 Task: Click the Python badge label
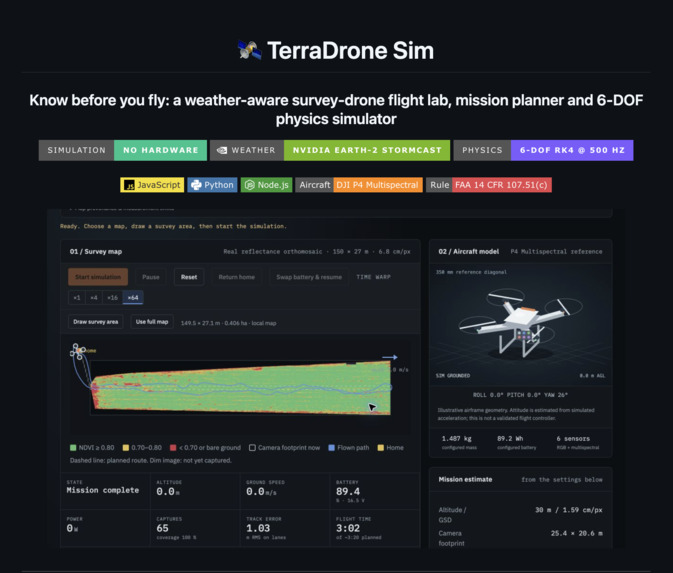[x=219, y=185]
